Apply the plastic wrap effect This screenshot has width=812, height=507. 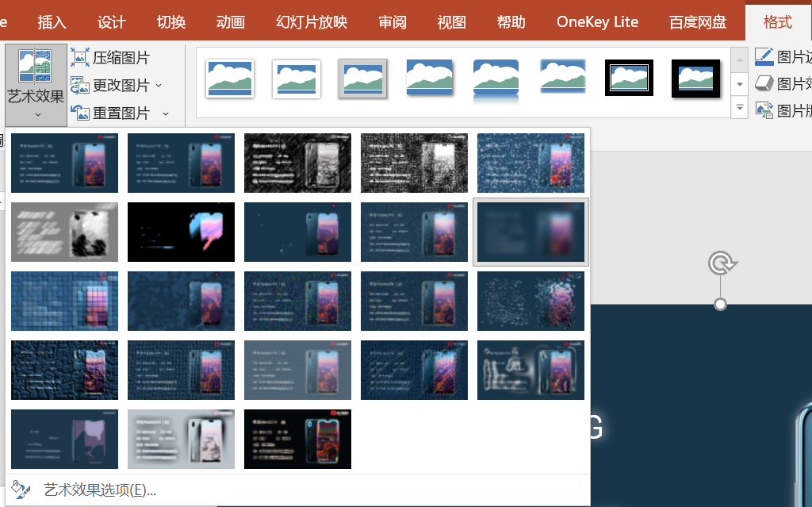530,370
